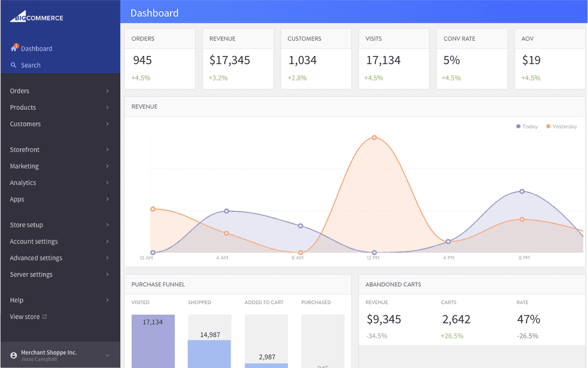Expand the Orders menu chevron
The image size is (588, 368).
[x=107, y=91]
